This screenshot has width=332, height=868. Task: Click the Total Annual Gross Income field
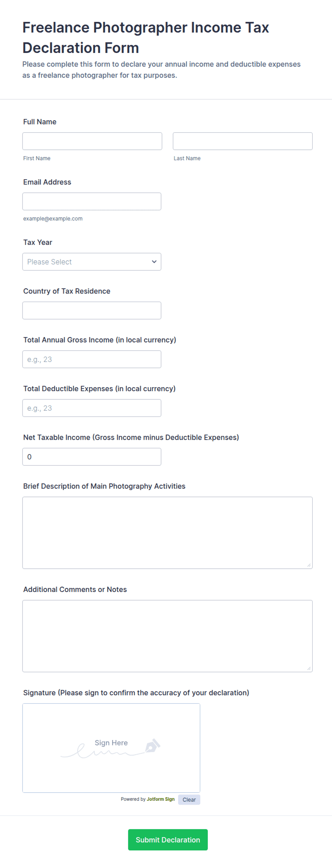point(92,359)
